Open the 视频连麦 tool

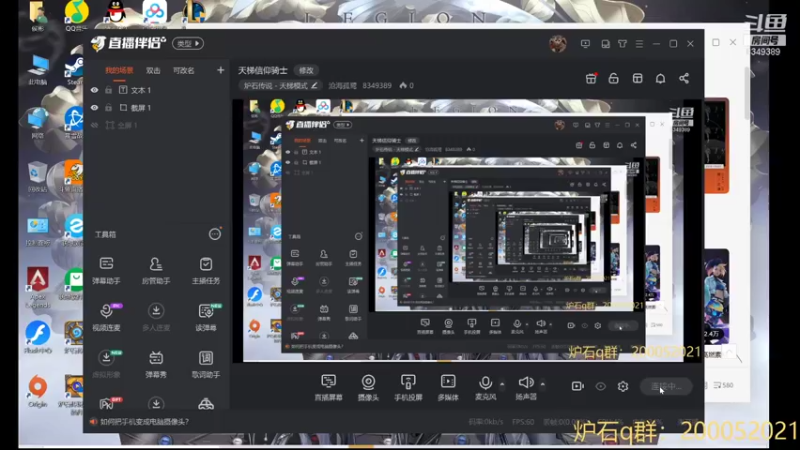coord(106,317)
